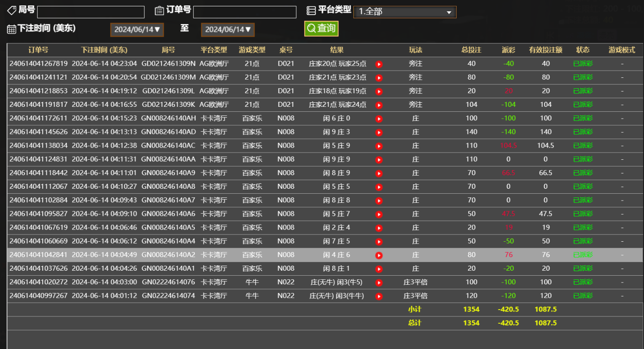
Task: Sort by 下注时间 (美东) column header
Action: (104, 50)
